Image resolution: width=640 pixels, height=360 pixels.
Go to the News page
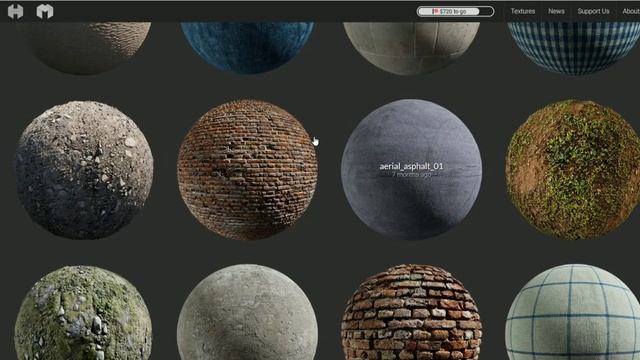[556, 11]
